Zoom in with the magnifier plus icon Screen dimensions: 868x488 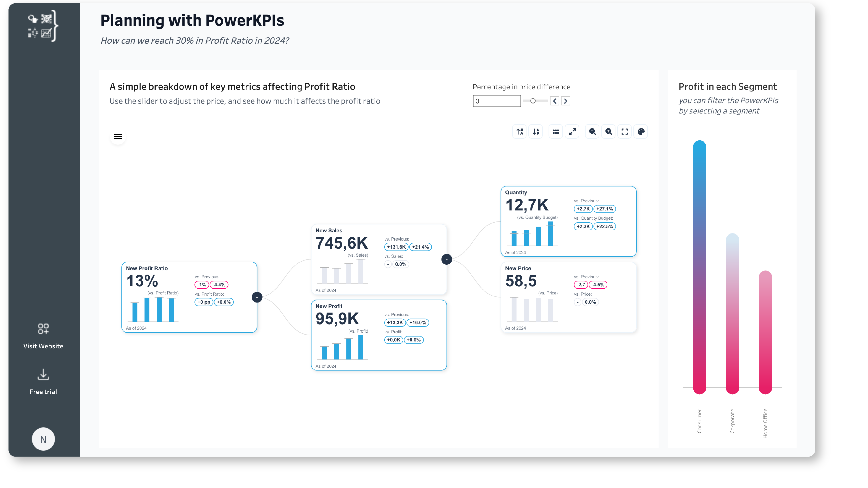click(609, 132)
